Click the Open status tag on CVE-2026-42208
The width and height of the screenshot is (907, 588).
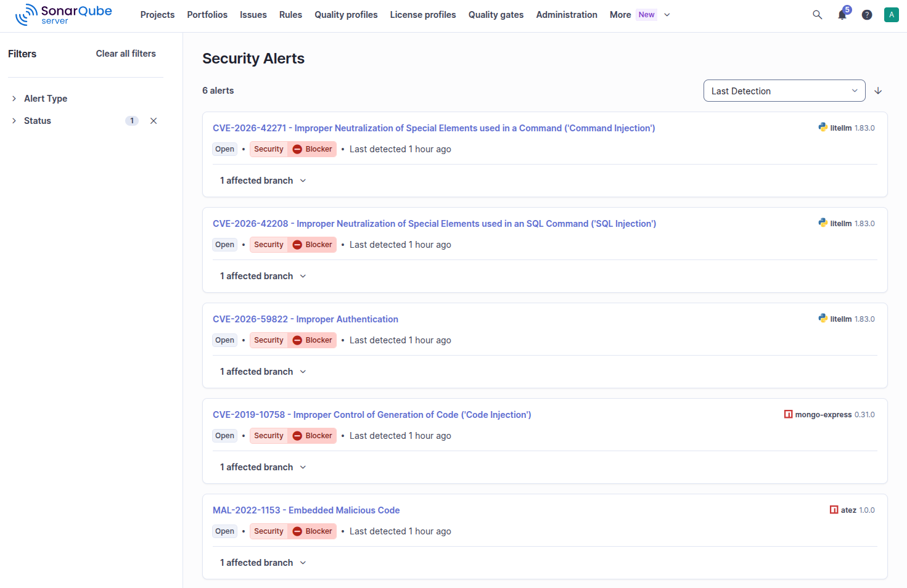pyautogui.click(x=225, y=245)
